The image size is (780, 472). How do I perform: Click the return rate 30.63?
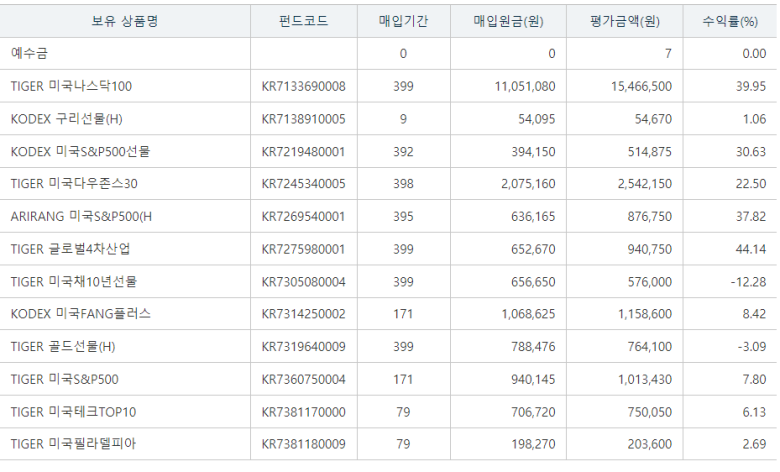click(751, 151)
